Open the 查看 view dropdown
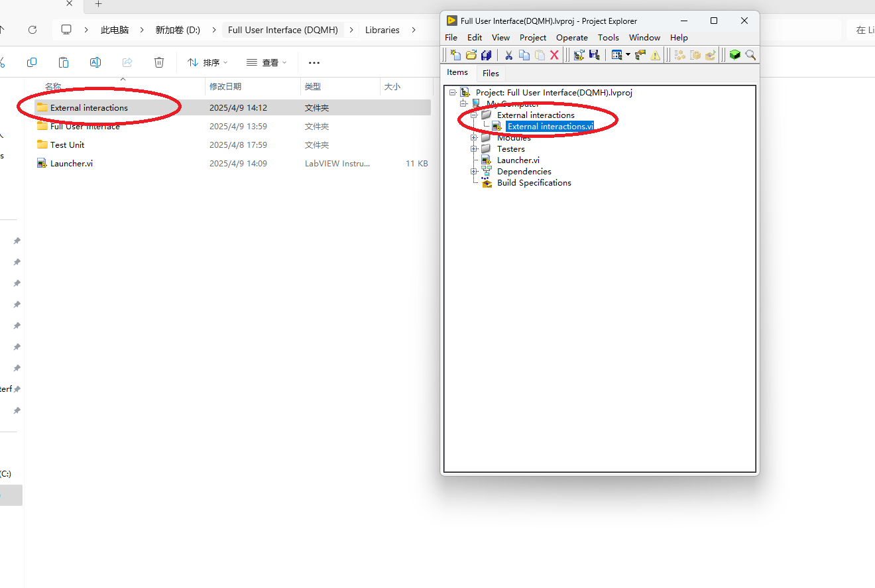Image resolution: width=875 pixels, height=588 pixels. coord(266,62)
